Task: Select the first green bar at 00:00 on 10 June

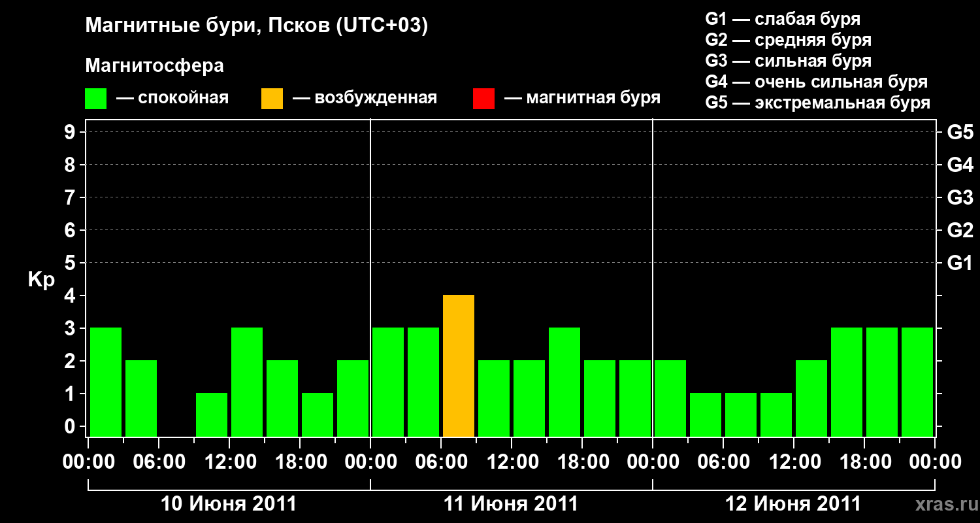Action: [106, 382]
